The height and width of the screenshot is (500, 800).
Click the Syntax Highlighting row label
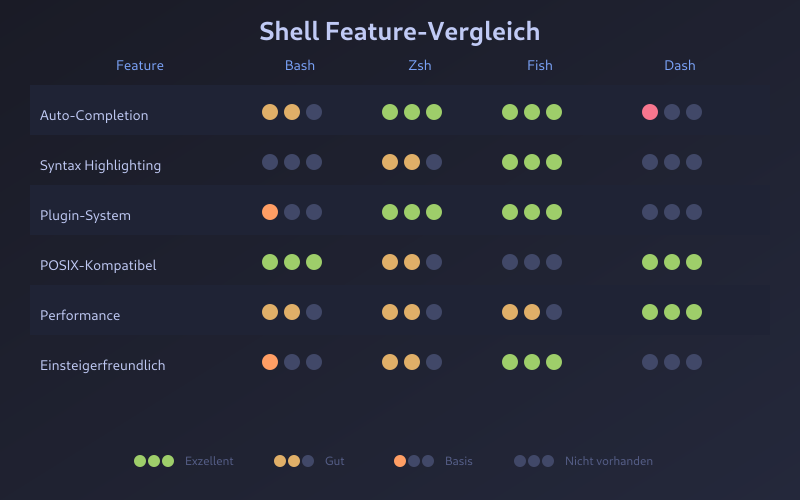[100, 165]
